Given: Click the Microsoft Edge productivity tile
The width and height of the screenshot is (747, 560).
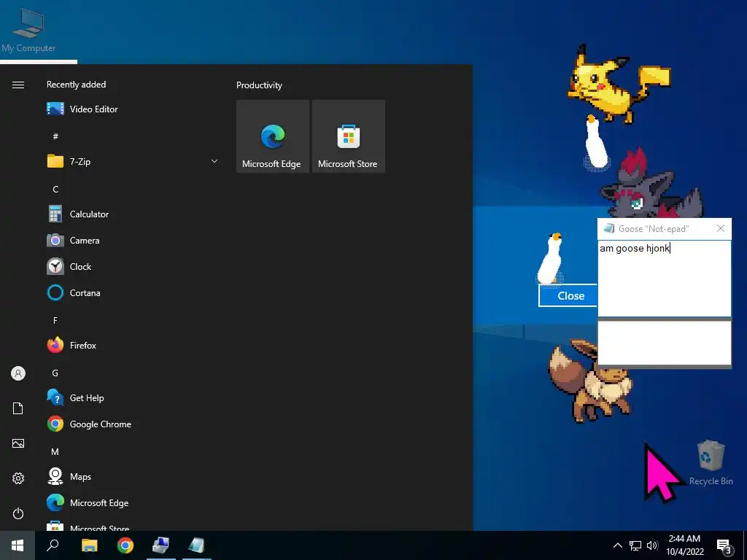Looking at the screenshot, I should [x=273, y=136].
